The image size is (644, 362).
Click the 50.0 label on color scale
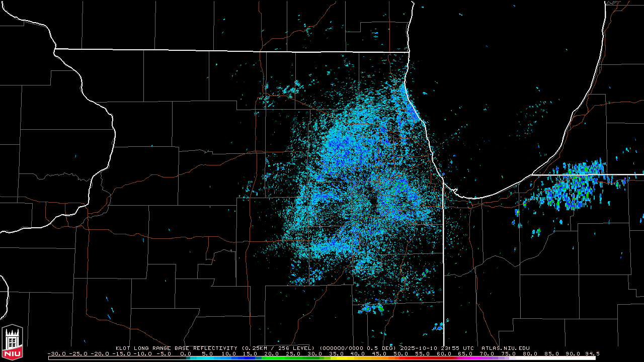[x=399, y=353]
